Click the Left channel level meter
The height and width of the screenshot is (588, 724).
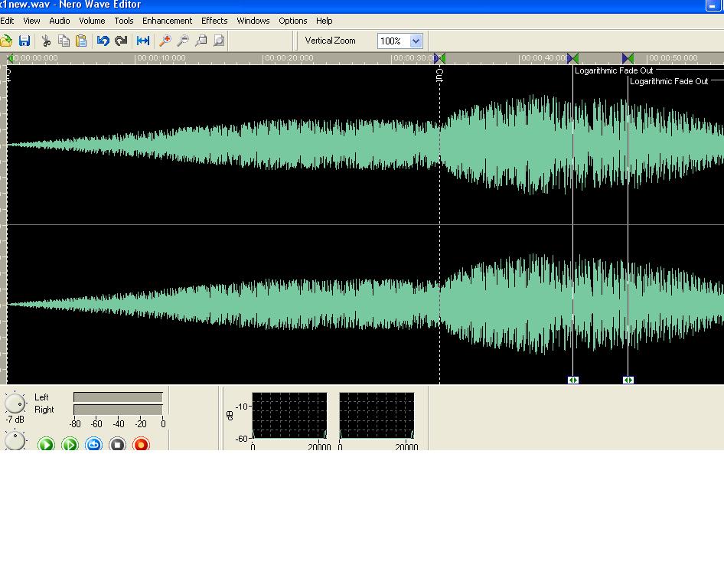118,397
